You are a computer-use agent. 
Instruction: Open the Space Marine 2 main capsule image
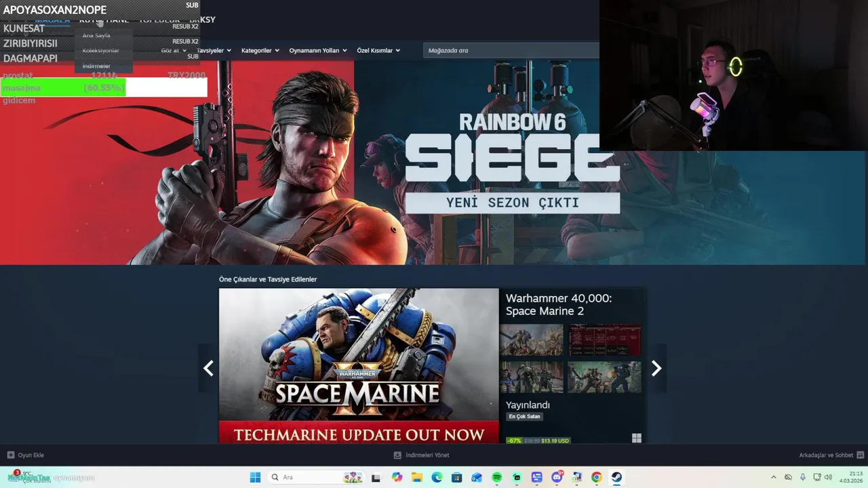(x=359, y=366)
